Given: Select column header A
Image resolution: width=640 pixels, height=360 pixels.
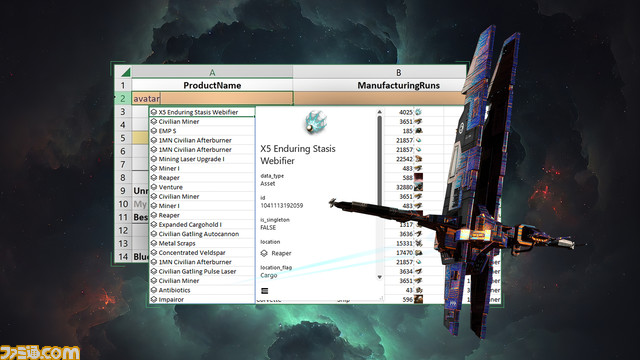Looking at the screenshot, I should point(212,72).
